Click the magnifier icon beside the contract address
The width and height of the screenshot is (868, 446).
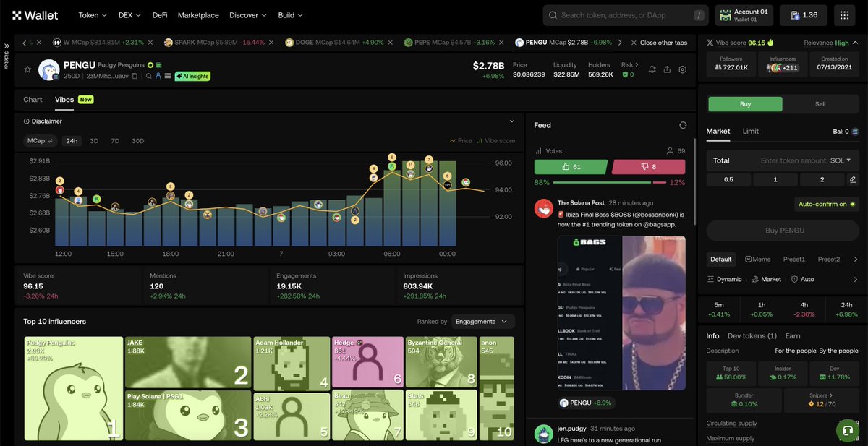[x=149, y=75]
